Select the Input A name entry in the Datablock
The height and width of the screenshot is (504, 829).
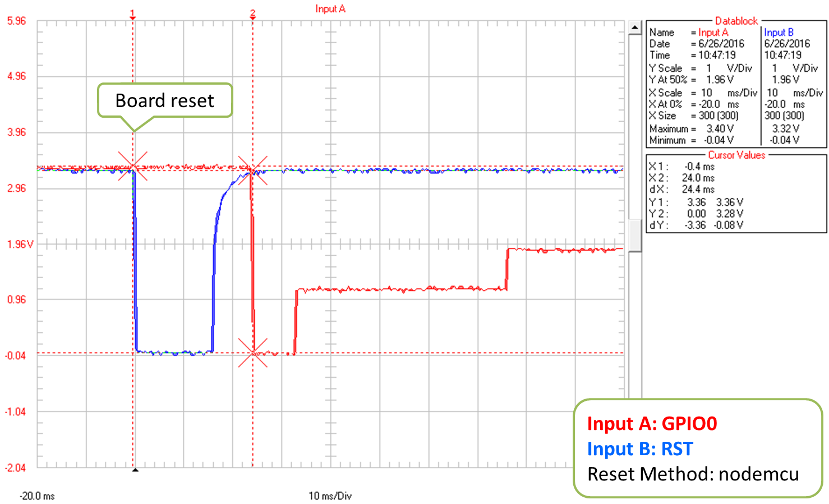713,32
